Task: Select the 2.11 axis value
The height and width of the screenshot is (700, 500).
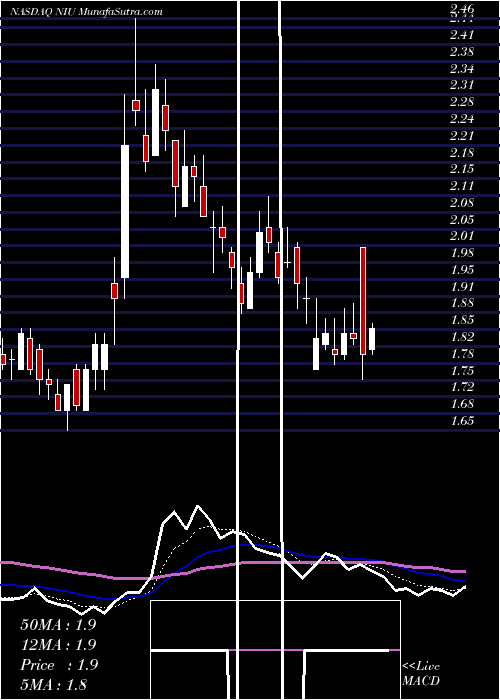Action: (461, 186)
